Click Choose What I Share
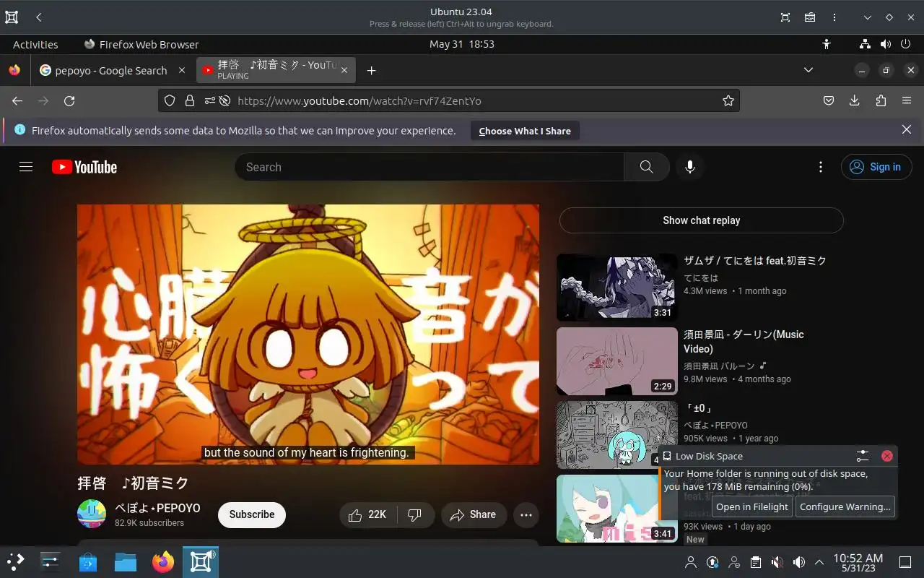The height and width of the screenshot is (578, 924). pyautogui.click(x=525, y=131)
